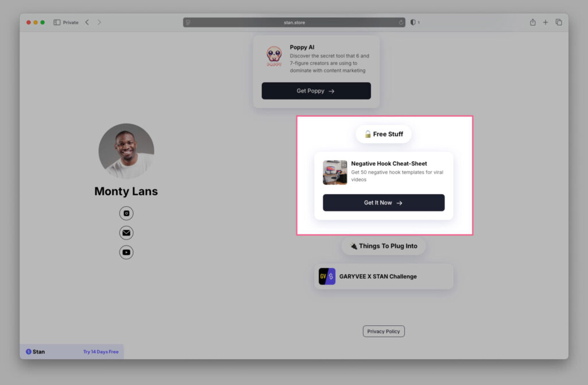Click the email envelope icon

126,233
